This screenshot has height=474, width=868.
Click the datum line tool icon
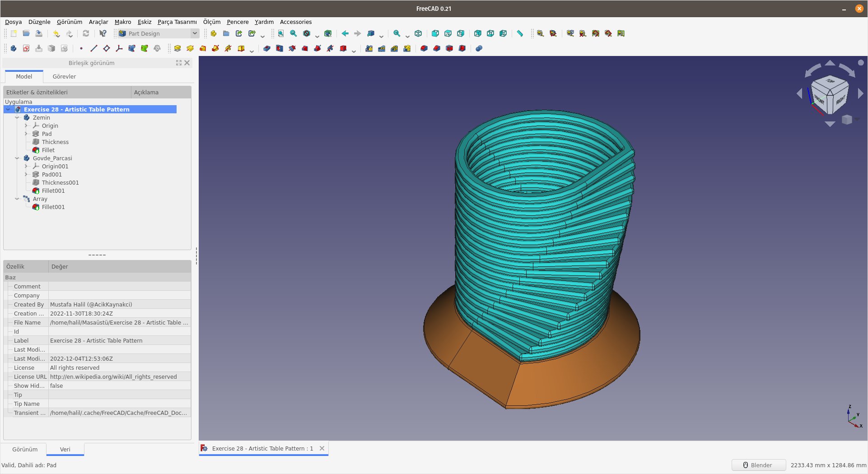[94, 48]
